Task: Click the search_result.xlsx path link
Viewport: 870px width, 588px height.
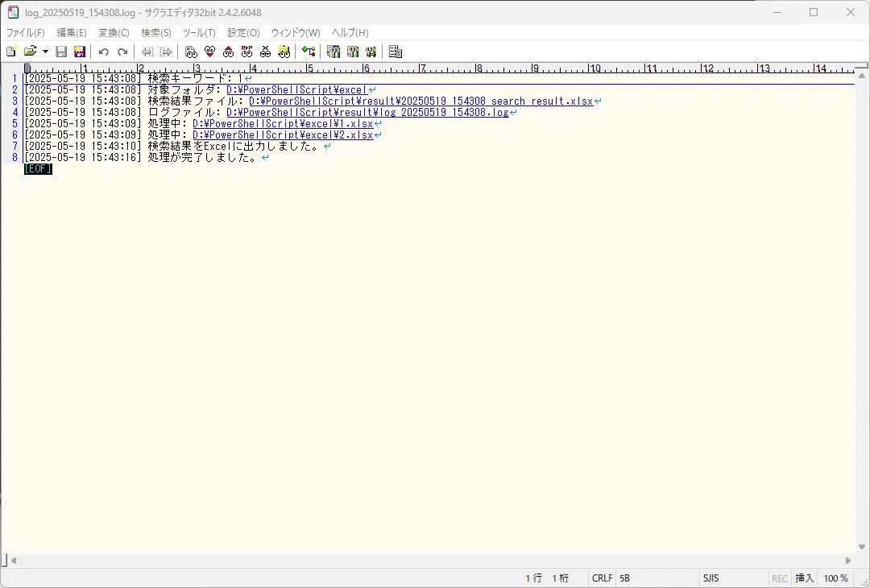Action: 420,101
